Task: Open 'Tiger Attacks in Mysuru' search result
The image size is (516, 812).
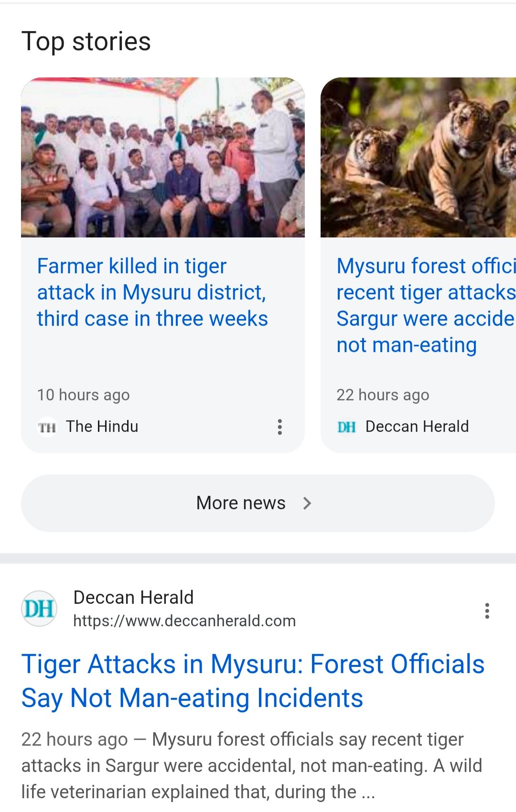Action: pyautogui.click(x=253, y=681)
